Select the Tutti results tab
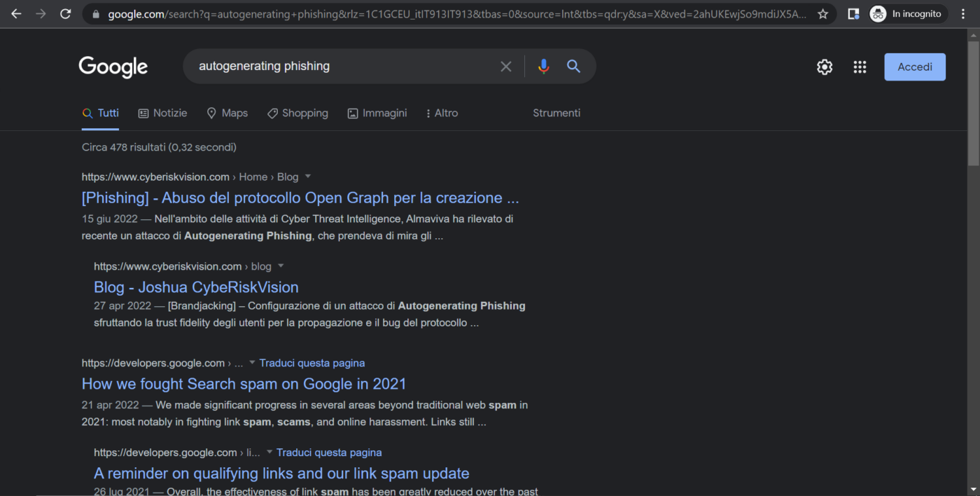The image size is (980, 496). pyautogui.click(x=100, y=113)
